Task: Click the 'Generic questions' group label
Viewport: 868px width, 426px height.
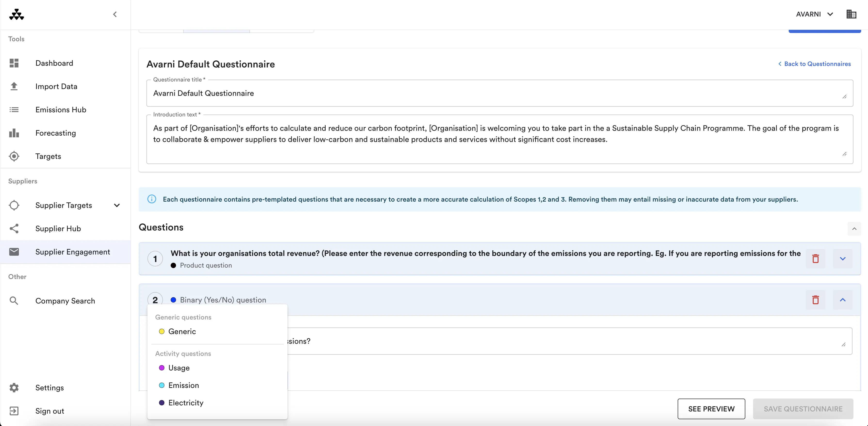Action: [183, 317]
